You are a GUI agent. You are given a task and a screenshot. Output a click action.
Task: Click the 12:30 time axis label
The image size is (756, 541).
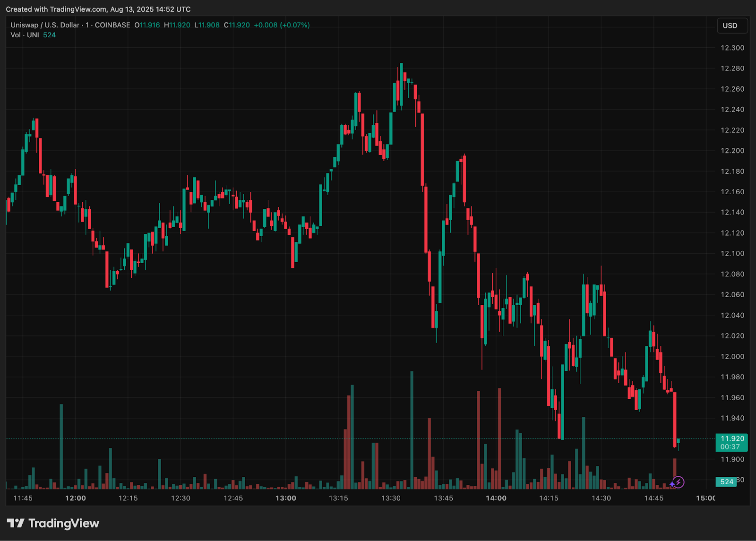tap(180, 498)
